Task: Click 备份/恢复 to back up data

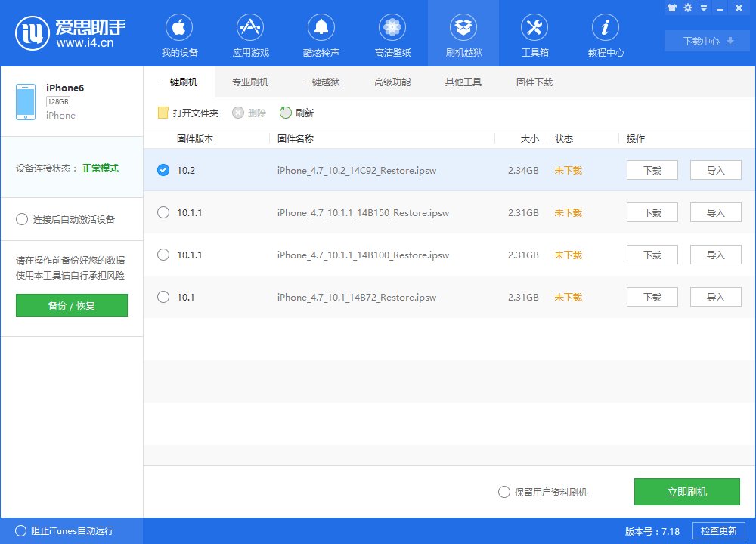Action: [x=71, y=305]
